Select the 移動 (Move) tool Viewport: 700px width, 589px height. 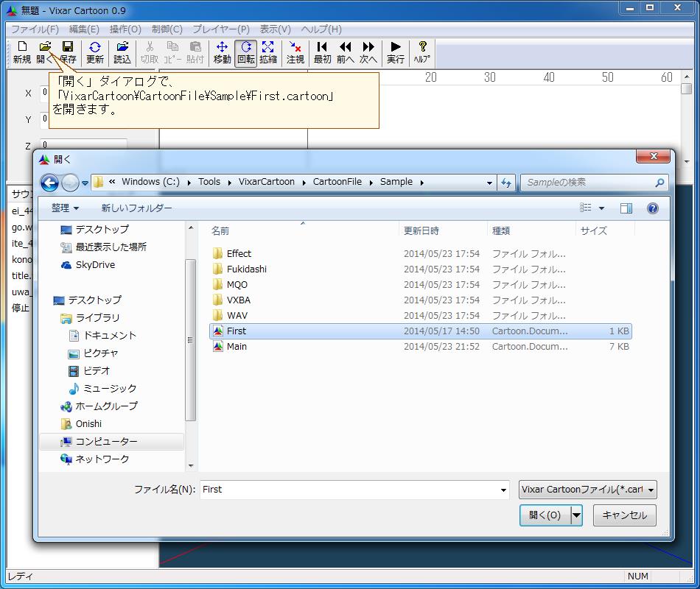[222, 52]
